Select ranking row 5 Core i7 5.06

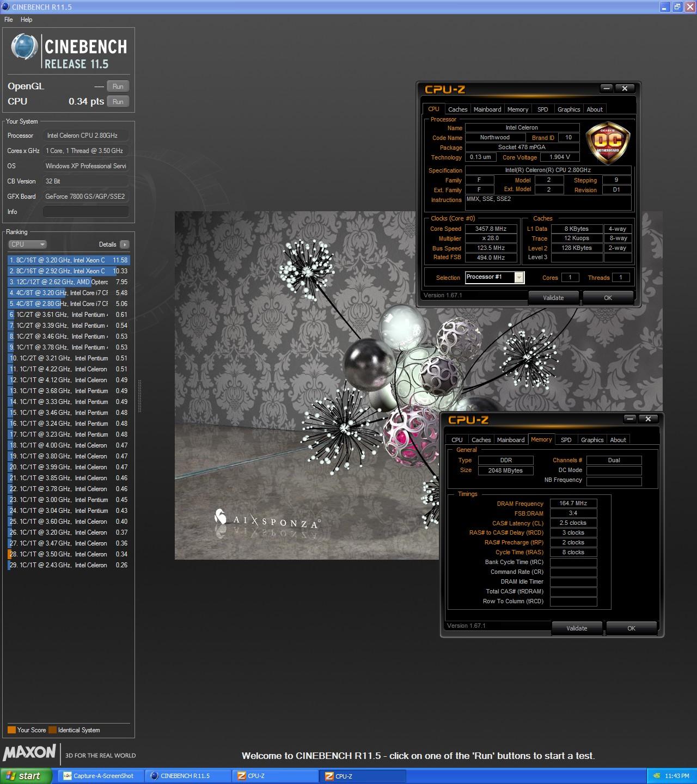pos(69,304)
